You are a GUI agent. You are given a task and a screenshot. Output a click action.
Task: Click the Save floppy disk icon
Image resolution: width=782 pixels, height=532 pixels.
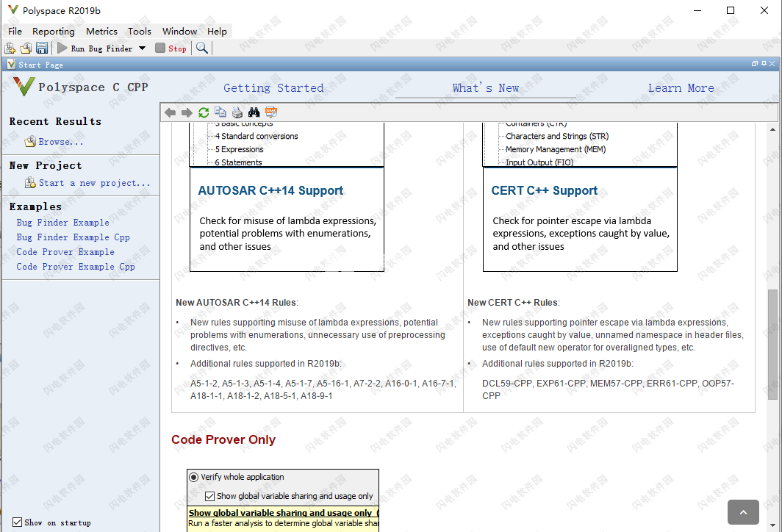tap(42, 48)
